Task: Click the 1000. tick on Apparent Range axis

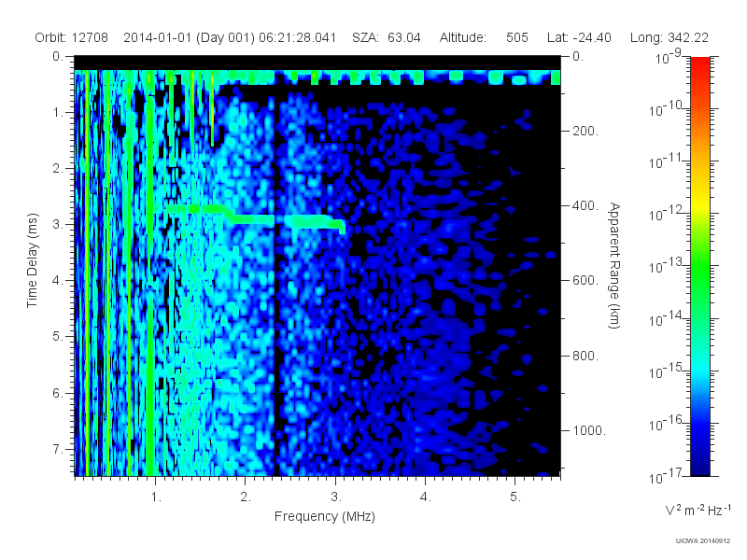Action: pos(589,430)
